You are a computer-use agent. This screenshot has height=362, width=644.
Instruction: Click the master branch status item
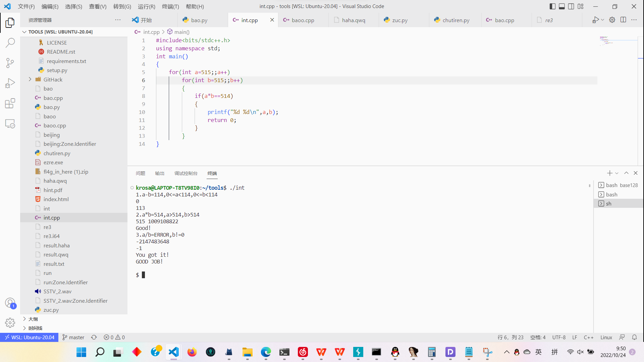pyautogui.click(x=73, y=337)
